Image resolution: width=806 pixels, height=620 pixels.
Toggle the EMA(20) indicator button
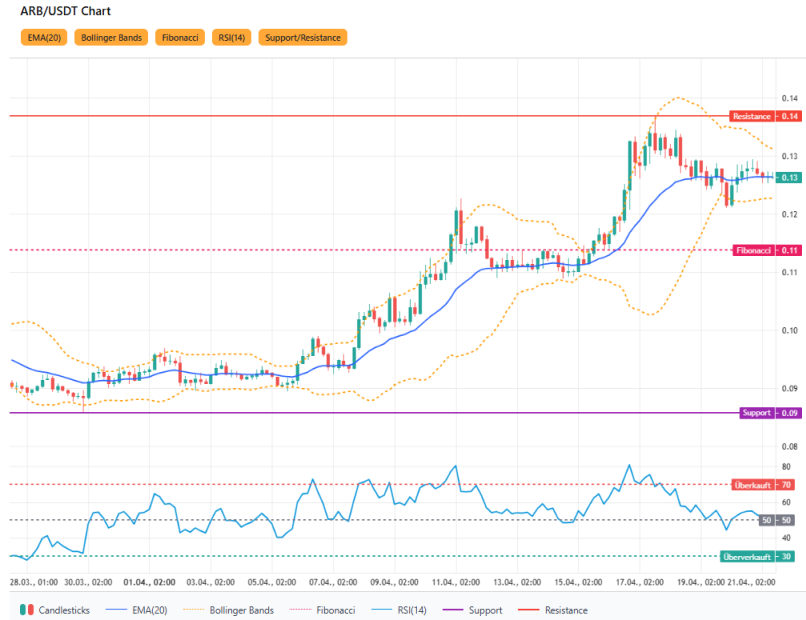(x=43, y=38)
